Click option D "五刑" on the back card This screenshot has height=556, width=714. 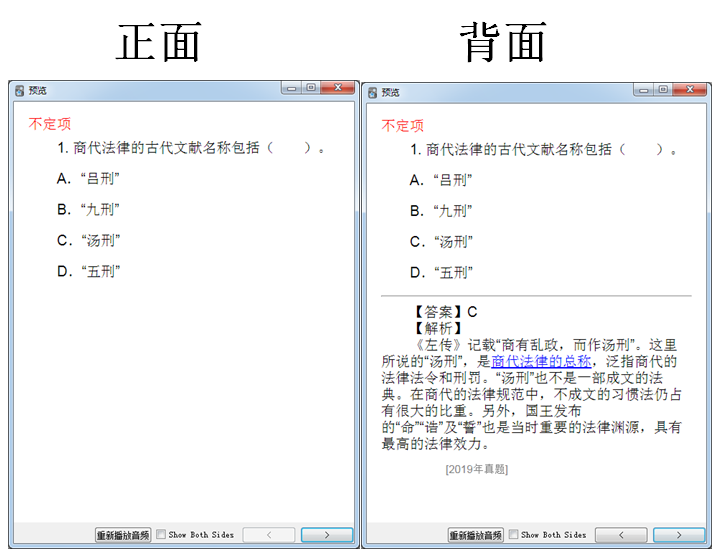(441, 272)
